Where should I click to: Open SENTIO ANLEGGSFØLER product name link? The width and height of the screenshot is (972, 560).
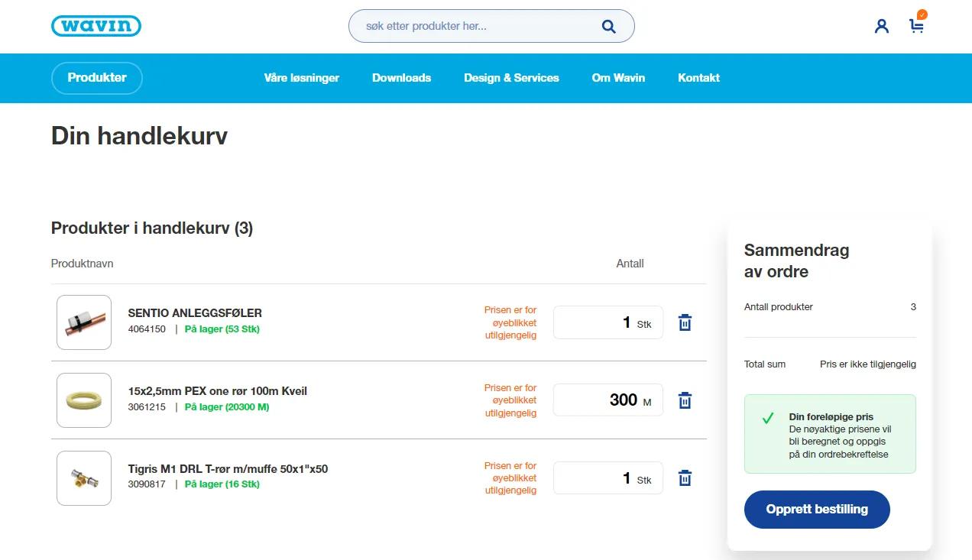[195, 313]
